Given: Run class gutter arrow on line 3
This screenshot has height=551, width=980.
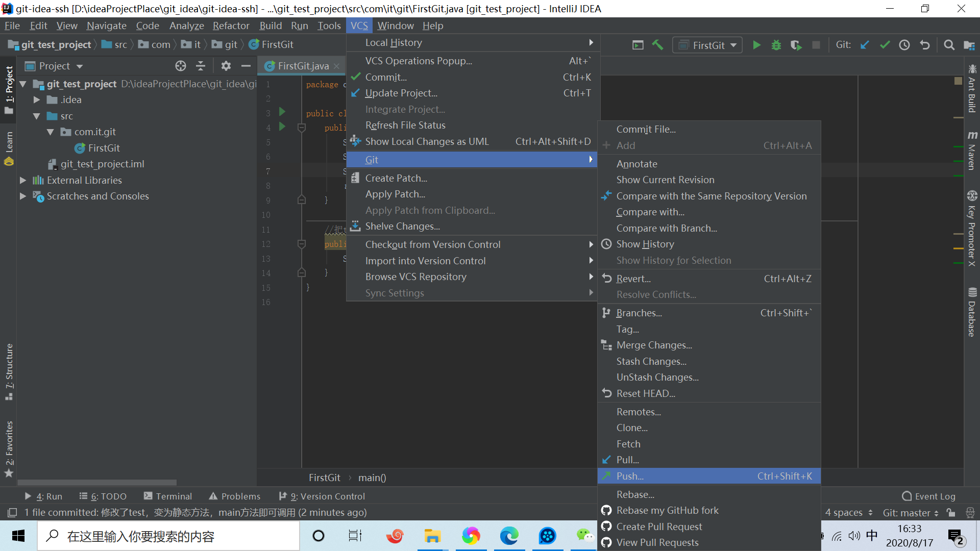Looking at the screenshot, I should coord(282,112).
